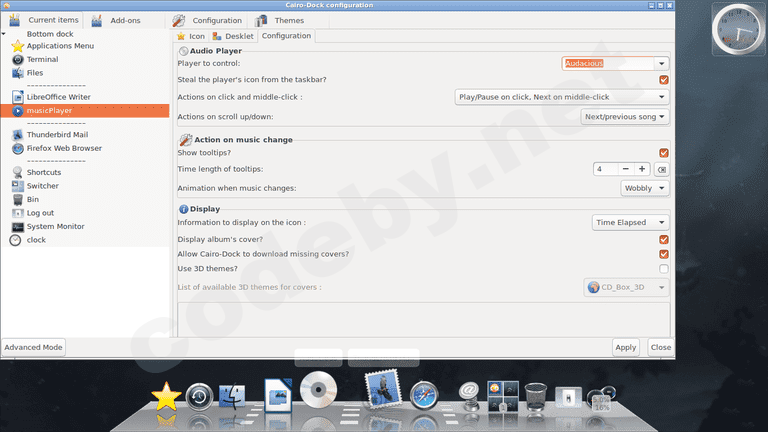Open the CD_Box_3D themes dropdown

coord(626,287)
